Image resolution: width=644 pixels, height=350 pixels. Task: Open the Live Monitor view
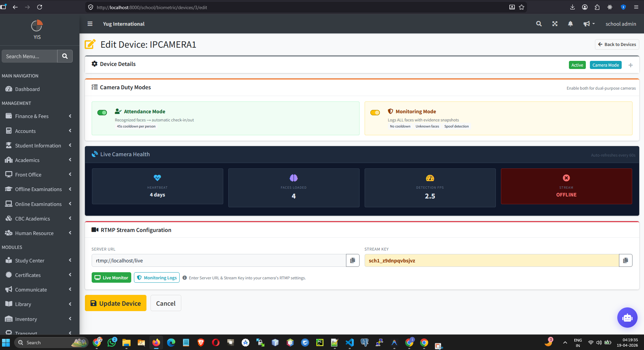click(111, 278)
